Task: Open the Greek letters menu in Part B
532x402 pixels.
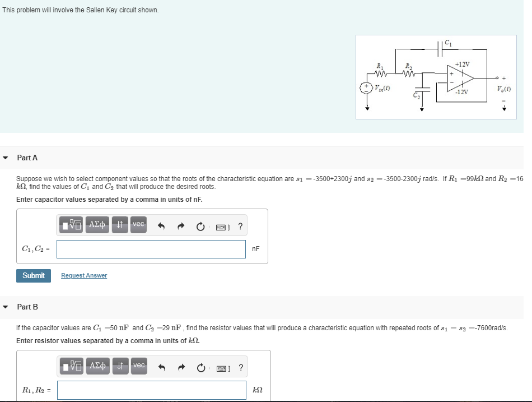Action: [x=96, y=367]
